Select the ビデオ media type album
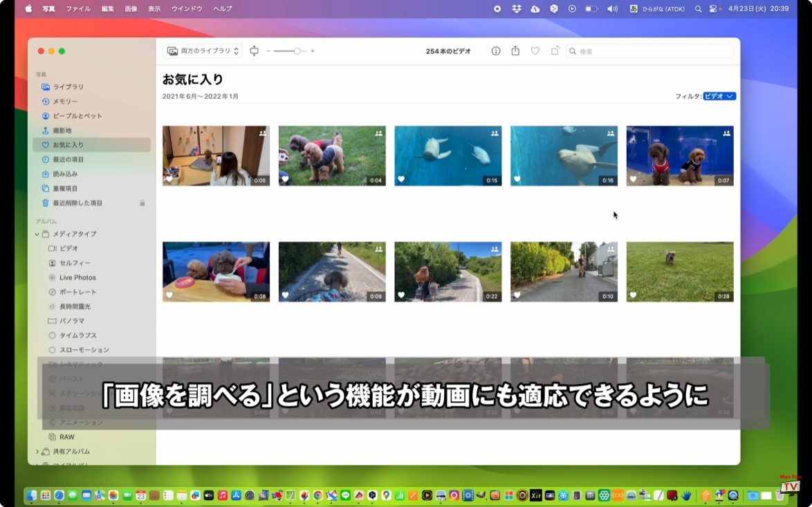The image size is (812, 507). click(x=92, y=248)
